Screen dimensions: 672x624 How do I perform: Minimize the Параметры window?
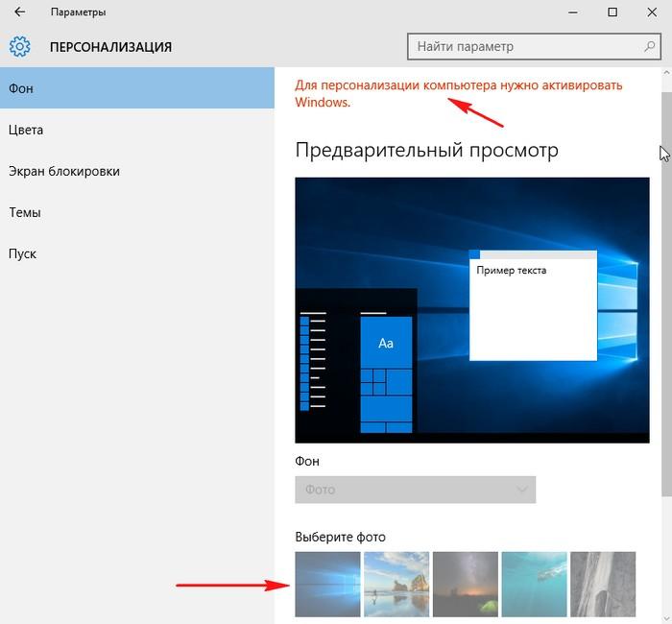(572, 12)
